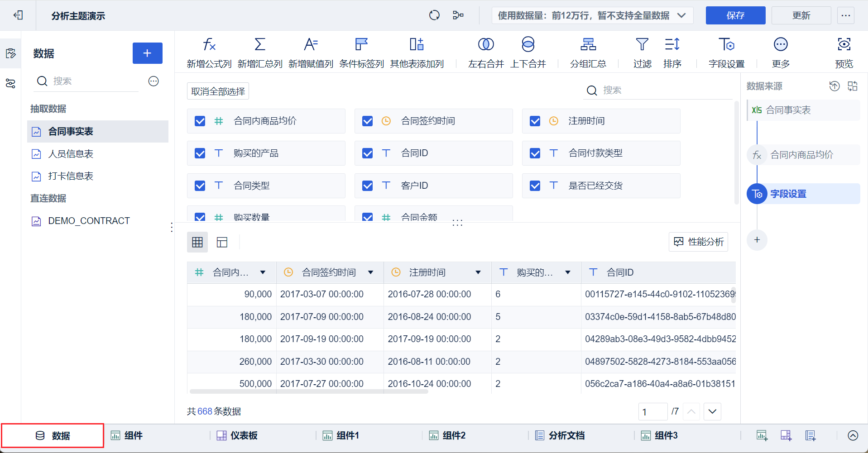Uncheck the 合同付款类型 field
868x453 pixels.
[535, 153]
